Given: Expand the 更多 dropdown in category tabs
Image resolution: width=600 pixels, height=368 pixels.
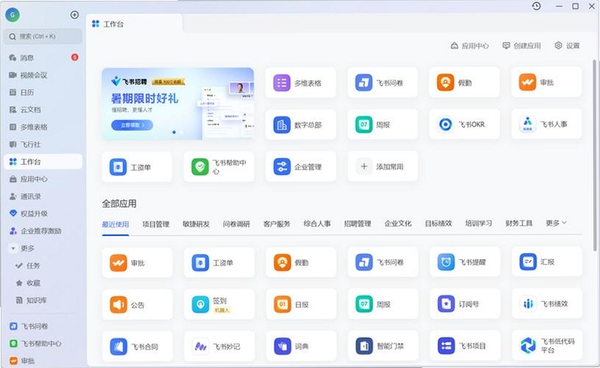Looking at the screenshot, I should tap(556, 223).
